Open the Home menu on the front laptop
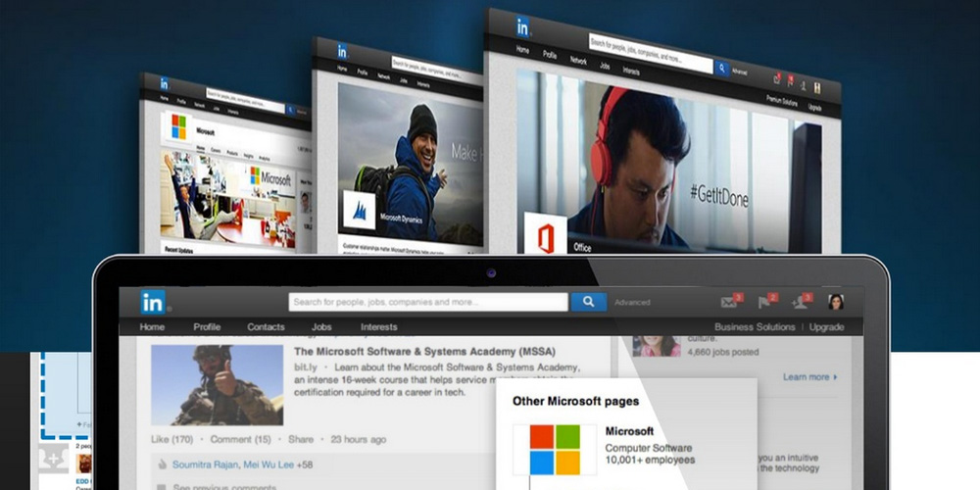The image size is (980, 490). pos(152,327)
